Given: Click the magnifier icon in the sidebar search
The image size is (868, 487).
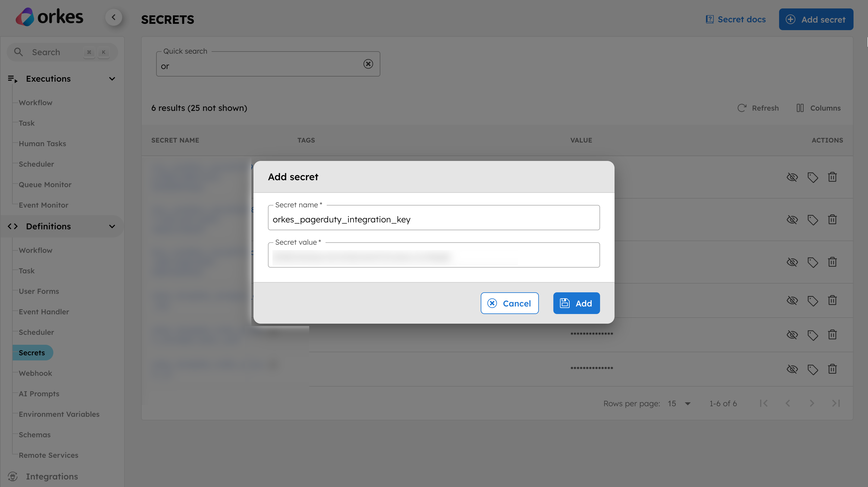Looking at the screenshot, I should [x=18, y=52].
